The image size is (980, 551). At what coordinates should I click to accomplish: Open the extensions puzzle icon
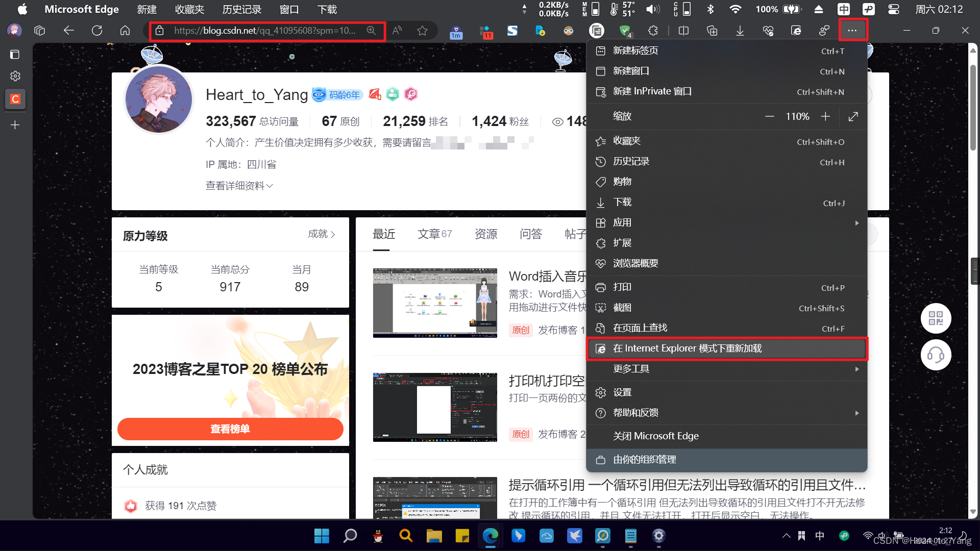coord(653,31)
